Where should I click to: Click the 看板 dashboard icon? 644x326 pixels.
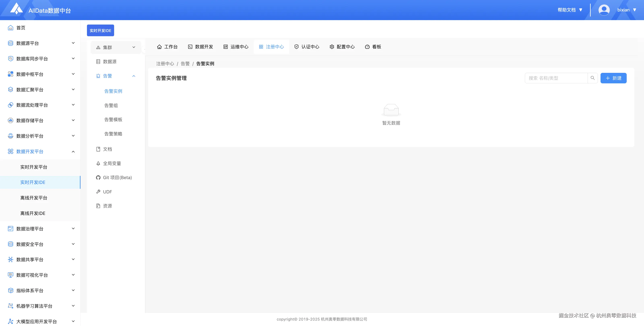click(x=367, y=47)
